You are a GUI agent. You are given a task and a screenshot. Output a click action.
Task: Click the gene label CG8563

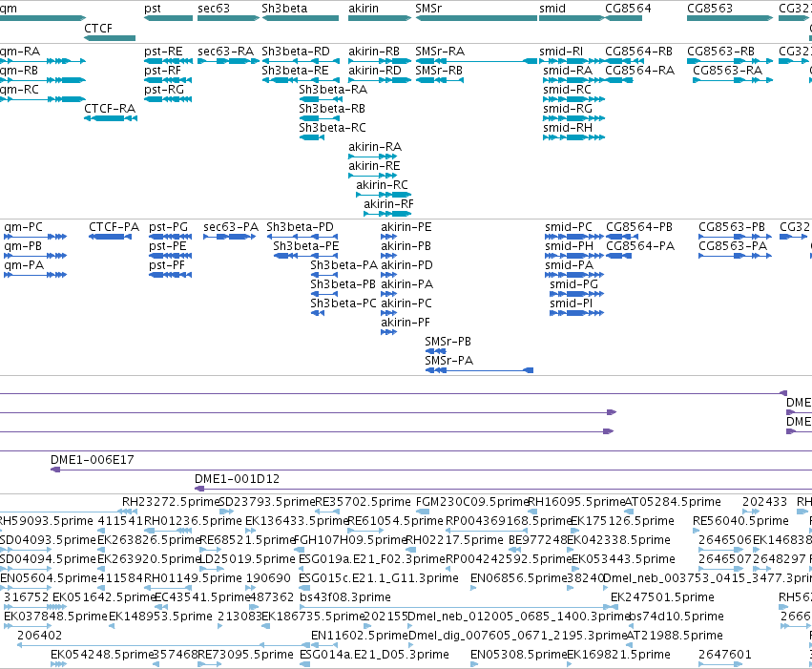pyautogui.click(x=710, y=9)
